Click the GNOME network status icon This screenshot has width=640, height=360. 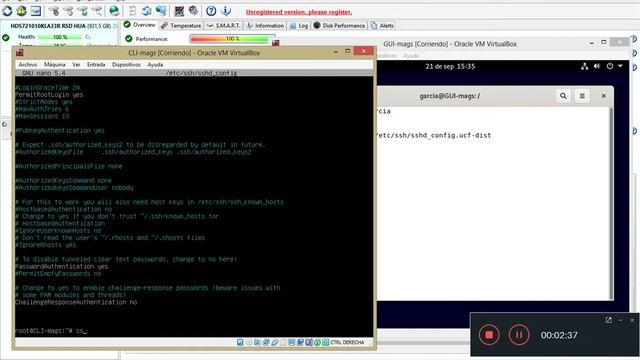(584, 66)
